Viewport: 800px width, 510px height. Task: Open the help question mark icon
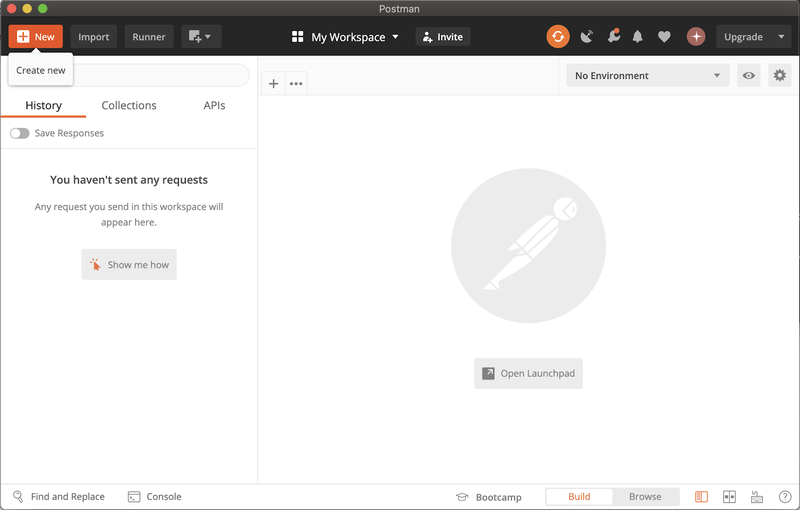785,497
